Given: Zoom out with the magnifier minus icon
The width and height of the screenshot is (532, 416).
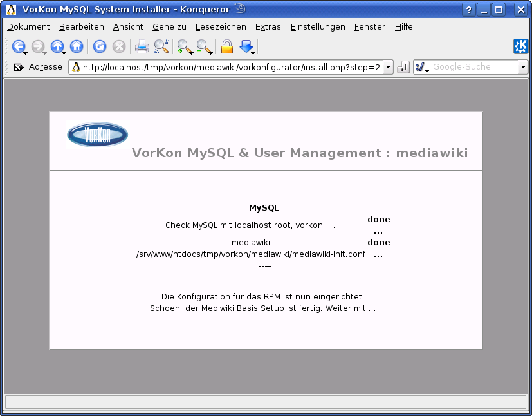Looking at the screenshot, I should (x=203, y=46).
